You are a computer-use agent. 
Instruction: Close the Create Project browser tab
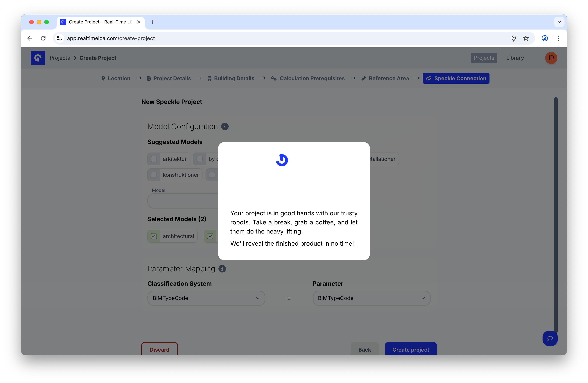[139, 22]
